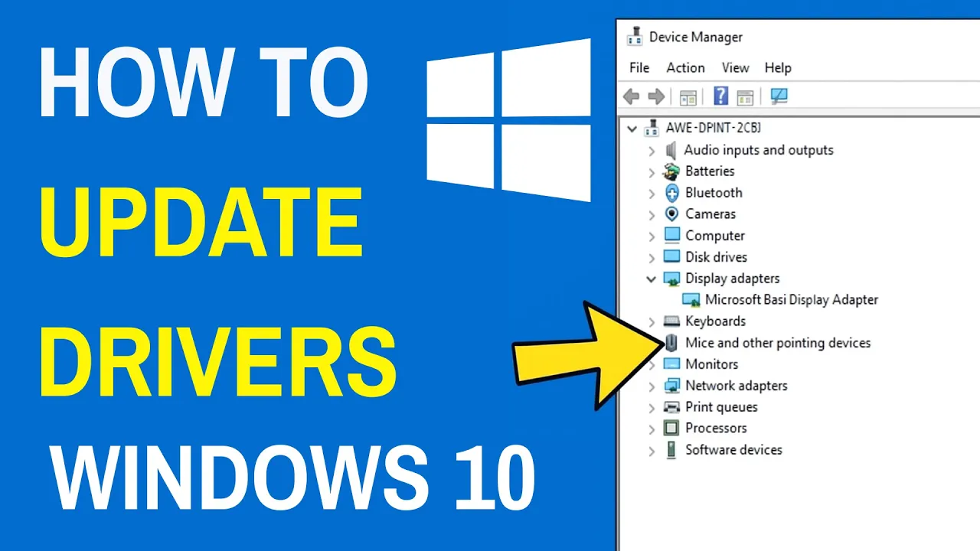Open the File menu
The height and width of the screenshot is (551, 980).
(639, 68)
